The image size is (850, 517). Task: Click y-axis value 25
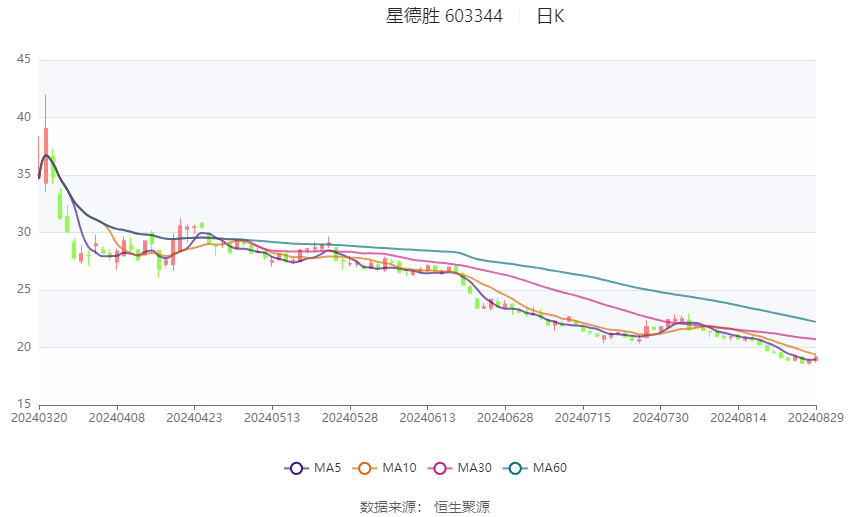point(24,289)
